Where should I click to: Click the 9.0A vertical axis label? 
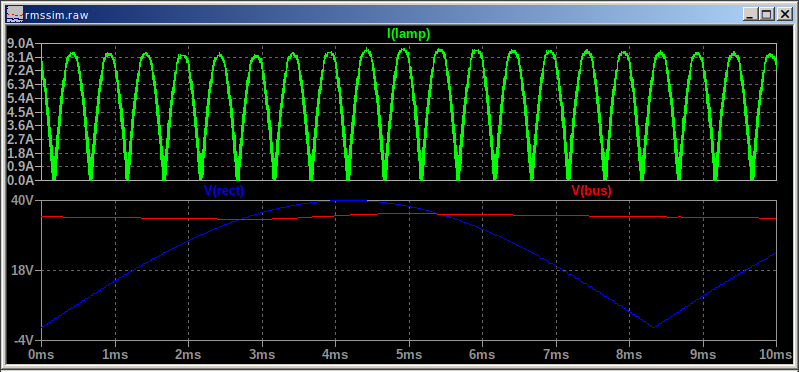[x=20, y=44]
